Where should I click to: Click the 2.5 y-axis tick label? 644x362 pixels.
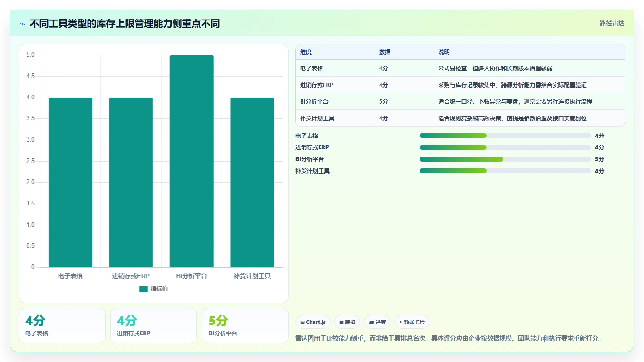click(x=30, y=161)
